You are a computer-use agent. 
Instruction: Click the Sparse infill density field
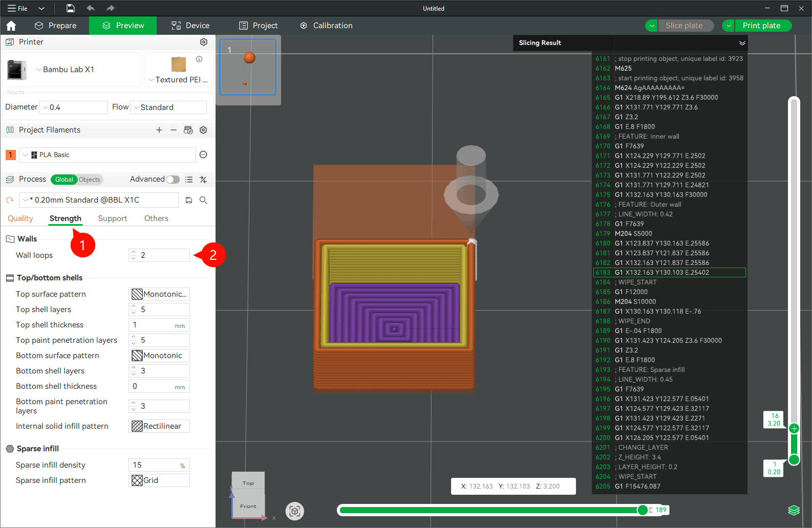coord(159,465)
